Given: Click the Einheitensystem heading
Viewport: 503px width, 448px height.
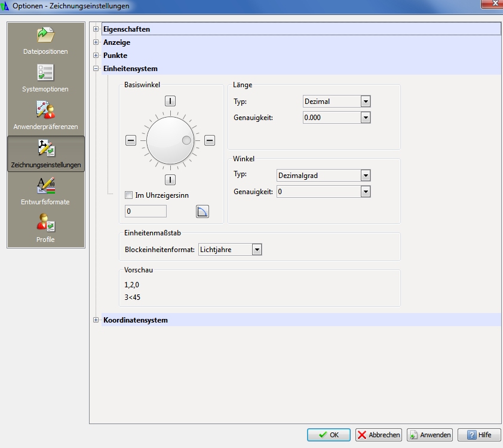Looking at the screenshot, I should tap(130, 69).
